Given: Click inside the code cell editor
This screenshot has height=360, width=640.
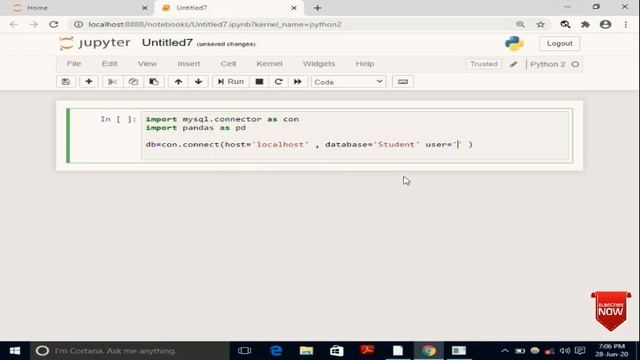Looking at the screenshot, I should click(x=355, y=136).
